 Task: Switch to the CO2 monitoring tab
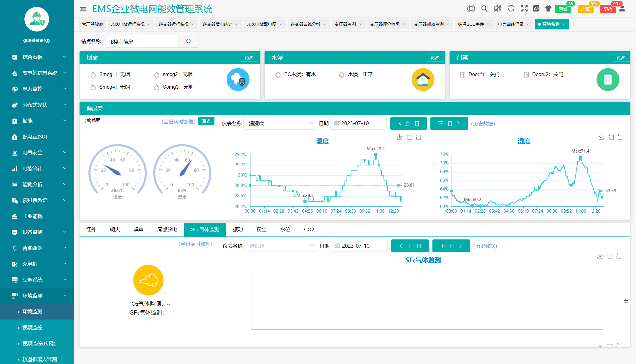click(308, 229)
